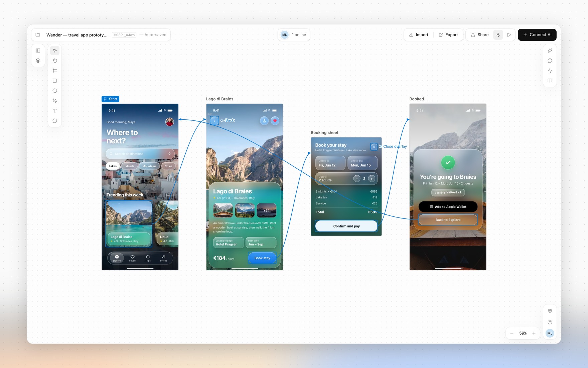The height and width of the screenshot is (368, 588).
Task: Select the pen tool
Action: (55, 101)
